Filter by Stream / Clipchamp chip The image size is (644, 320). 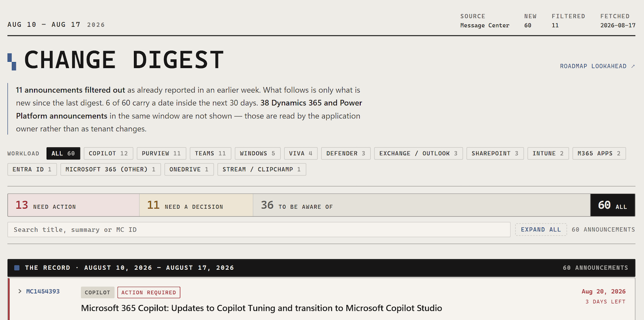(x=262, y=169)
